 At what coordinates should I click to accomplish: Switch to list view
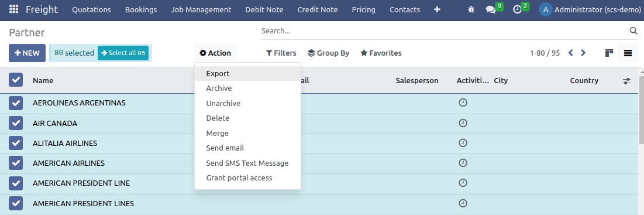point(628,53)
